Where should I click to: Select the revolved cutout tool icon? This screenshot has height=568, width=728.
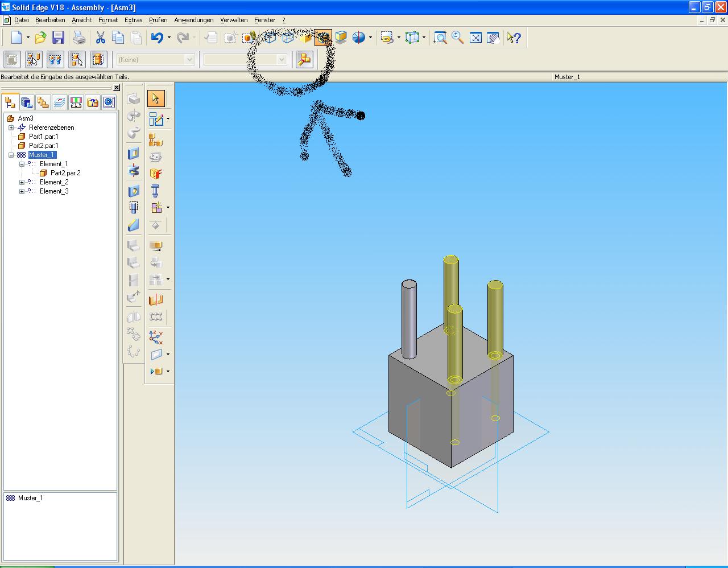point(134,171)
